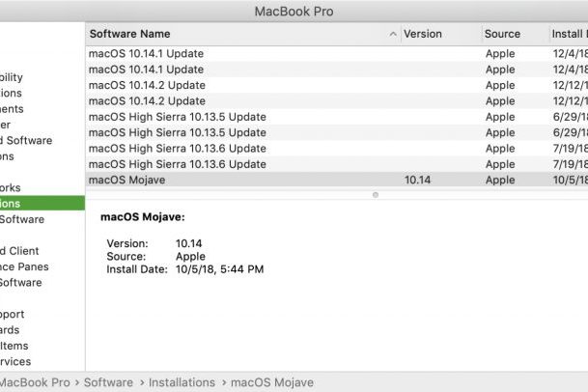Click Software in the bottom path bar
Image resolution: width=588 pixels, height=392 pixels.
click(x=108, y=382)
